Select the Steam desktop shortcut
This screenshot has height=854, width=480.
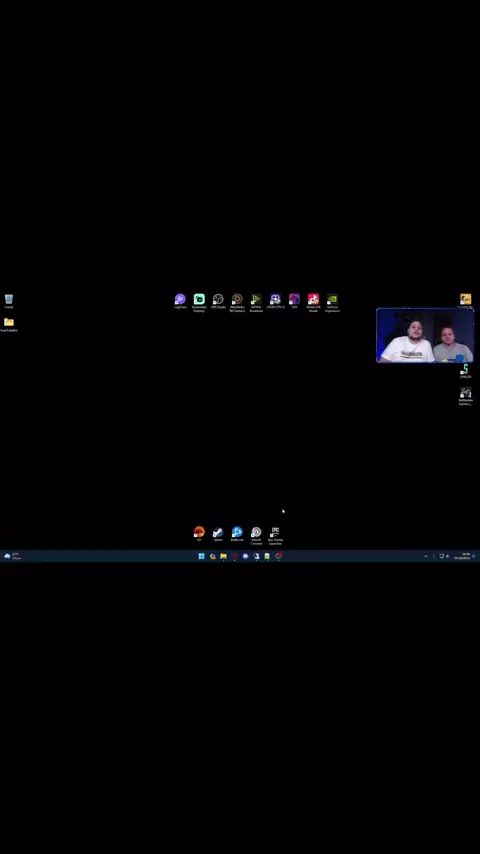pyautogui.click(x=218, y=534)
